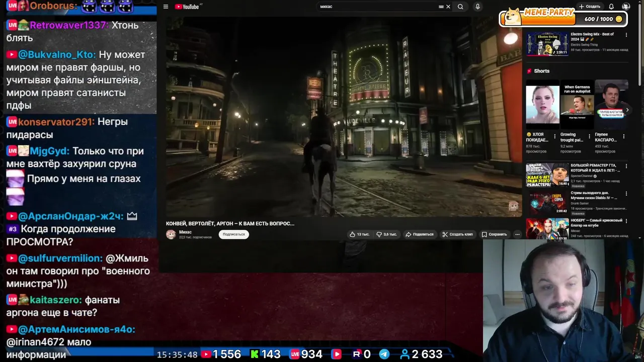Open options for "ХЛОЯ ПОКИДАЕ..." short
The height and width of the screenshot is (362, 644).
click(555, 136)
